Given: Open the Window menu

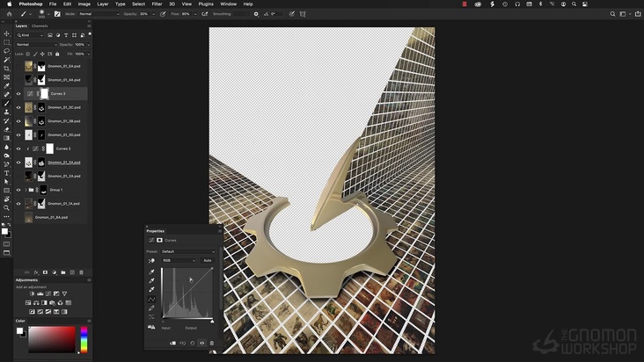Looking at the screenshot, I should coord(229,4).
